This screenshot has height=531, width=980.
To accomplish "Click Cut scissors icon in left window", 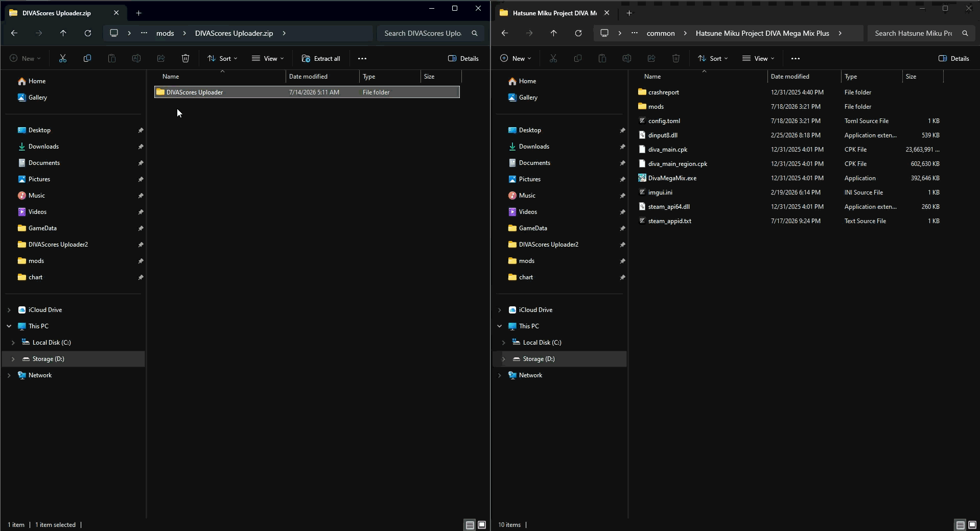I will pos(63,59).
